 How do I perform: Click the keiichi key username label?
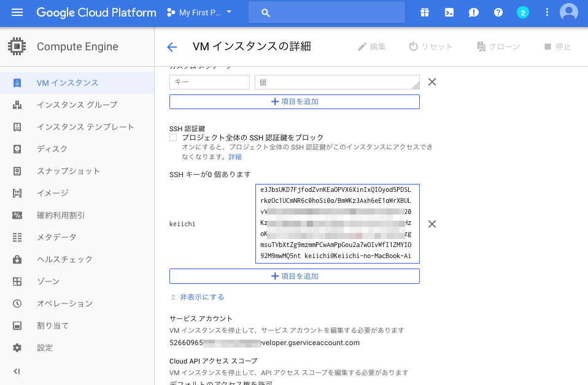click(182, 224)
